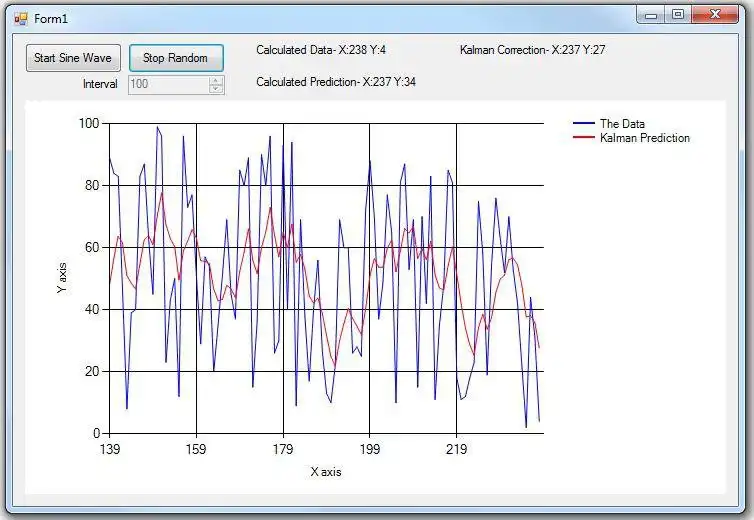Click the X axis label 139
This screenshot has height=520, width=754.
tap(110, 449)
